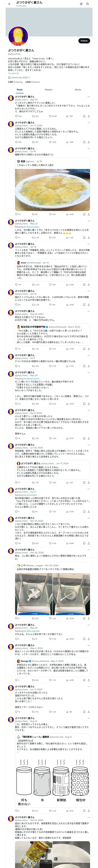The image size is (98, 868).
Task: Open more options on Jul 19 post
Action: pyautogui.click(x=89, y=149)
